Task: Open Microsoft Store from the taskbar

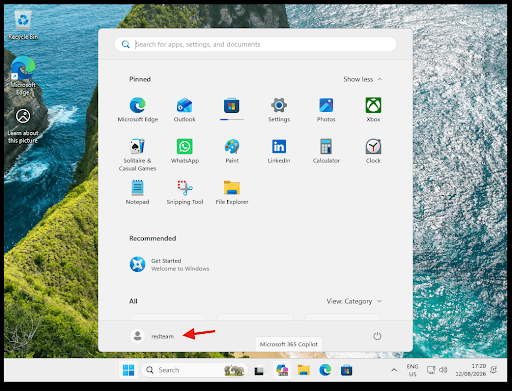Action: 346,370
